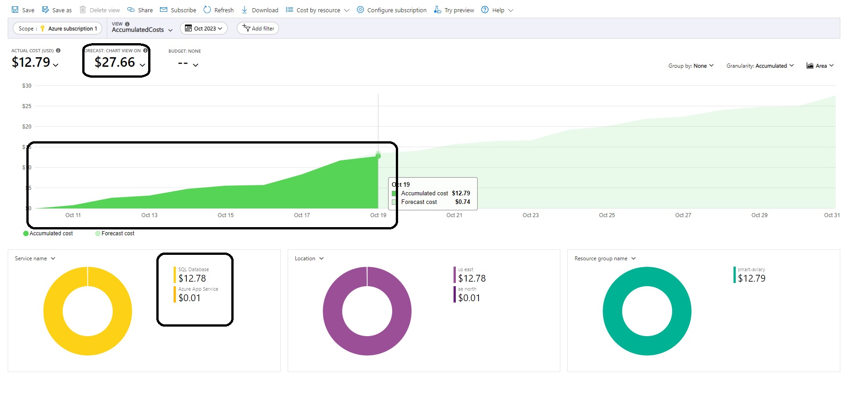
Task: Click the ae north $0.01 value
Action: 469,298
